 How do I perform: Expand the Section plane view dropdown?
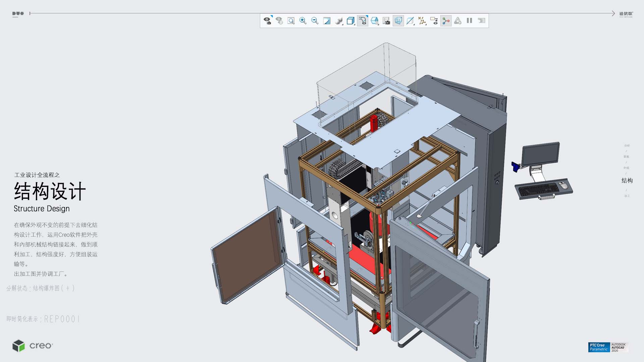point(410,21)
